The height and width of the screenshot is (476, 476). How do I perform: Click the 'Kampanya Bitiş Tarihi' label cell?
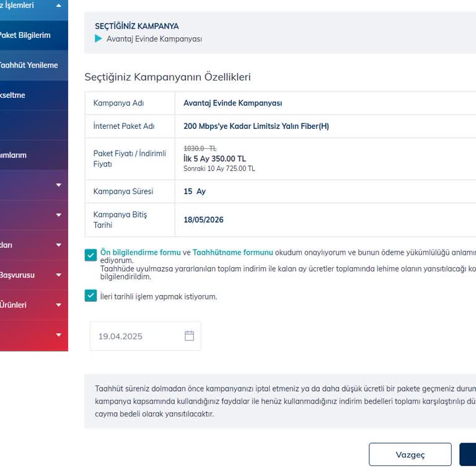tap(130, 220)
